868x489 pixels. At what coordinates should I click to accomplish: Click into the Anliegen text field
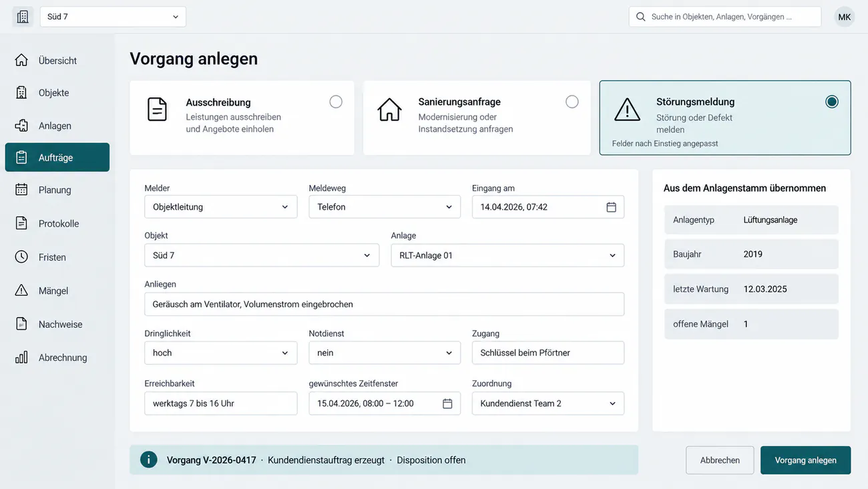pos(385,304)
